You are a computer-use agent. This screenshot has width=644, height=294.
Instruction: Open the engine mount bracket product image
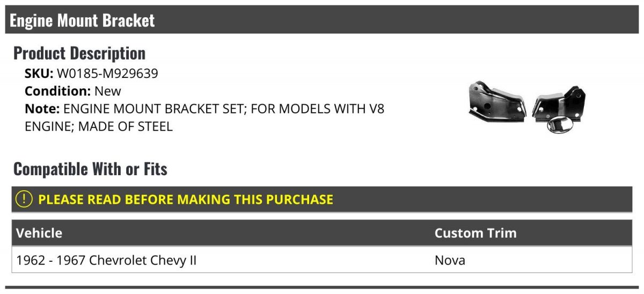[x=528, y=107]
